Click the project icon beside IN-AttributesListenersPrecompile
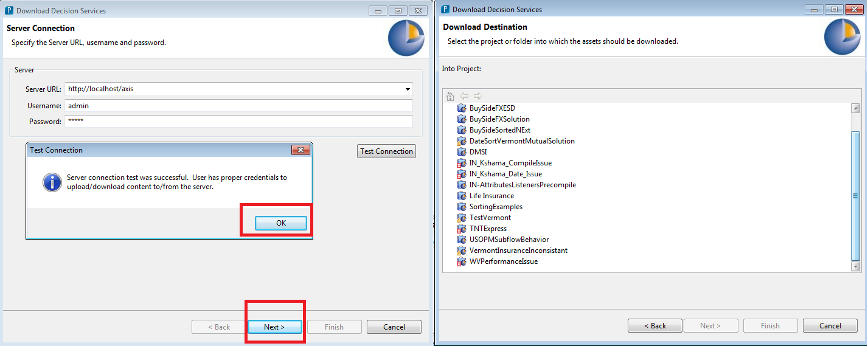Viewport: 868px width, 346px height. (462, 185)
